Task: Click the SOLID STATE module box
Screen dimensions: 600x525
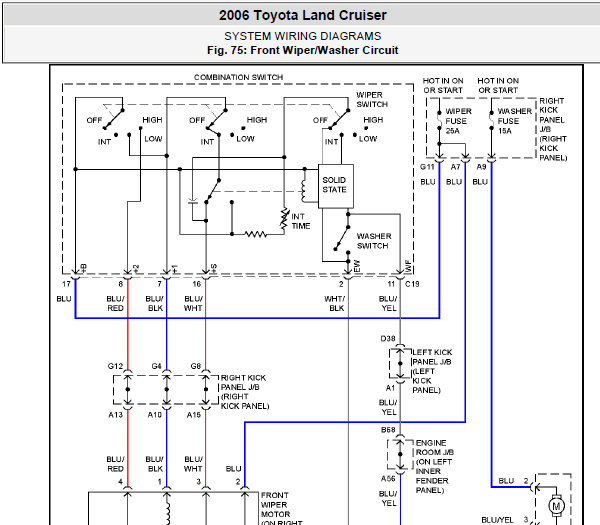Action: tap(336, 186)
